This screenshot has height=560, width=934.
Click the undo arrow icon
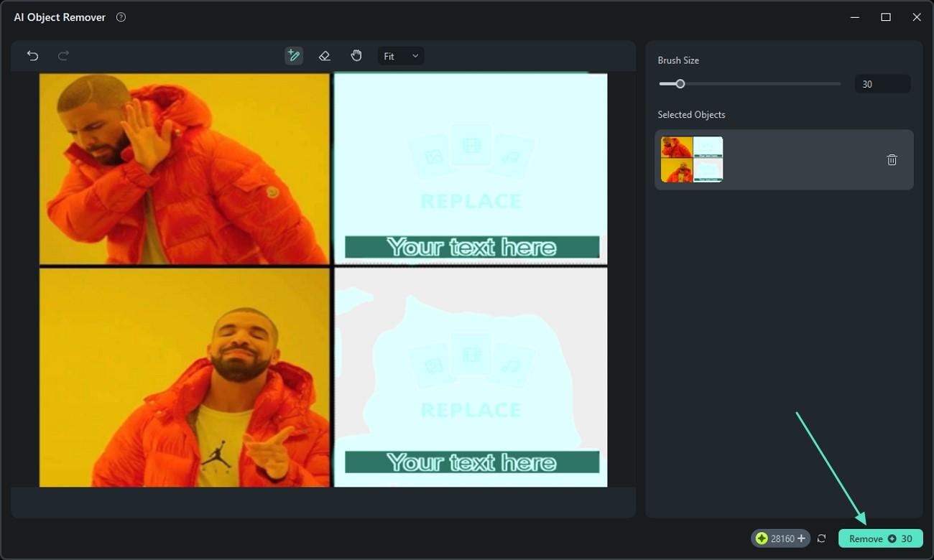click(x=32, y=55)
